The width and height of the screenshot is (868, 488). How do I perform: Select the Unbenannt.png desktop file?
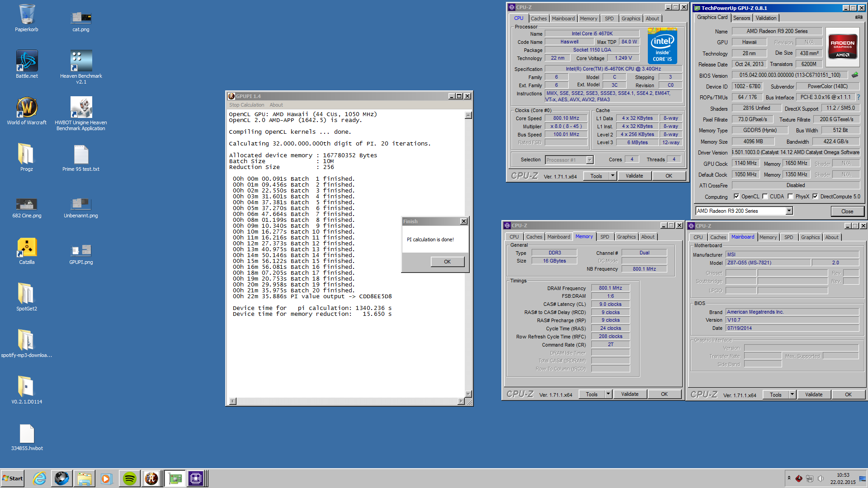click(81, 207)
